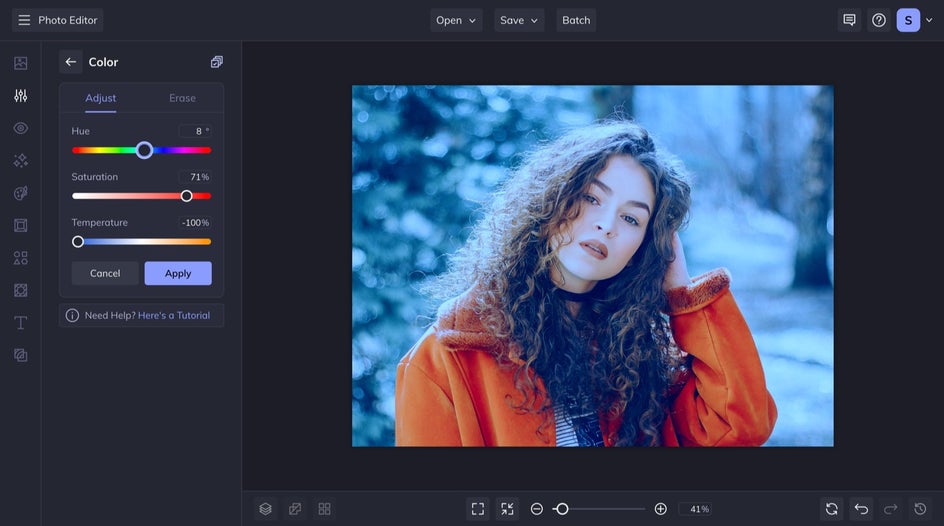Open the sparkle Effects sidebar icon
944x526 pixels.
[20, 161]
